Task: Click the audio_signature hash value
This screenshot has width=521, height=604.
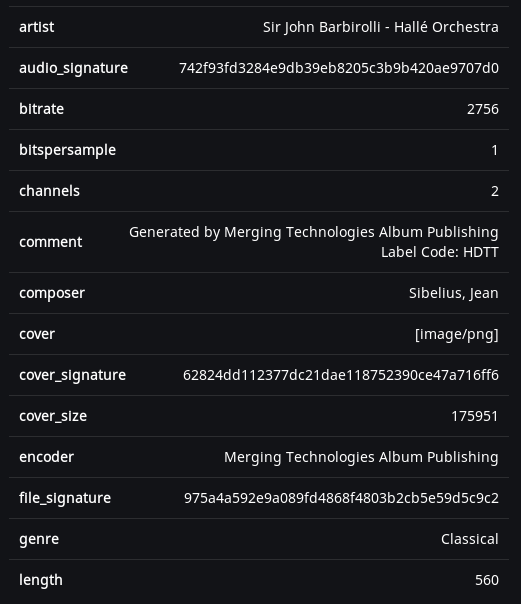Action: coord(339,68)
